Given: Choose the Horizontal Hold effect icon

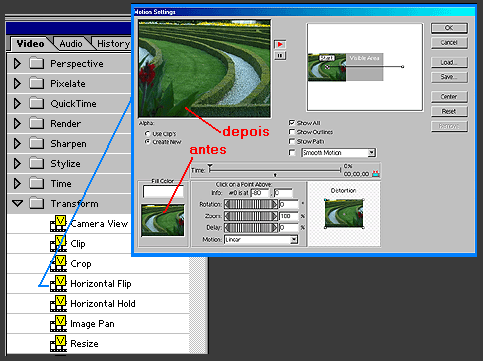Looking at the screenshot, I should point(59,304).
